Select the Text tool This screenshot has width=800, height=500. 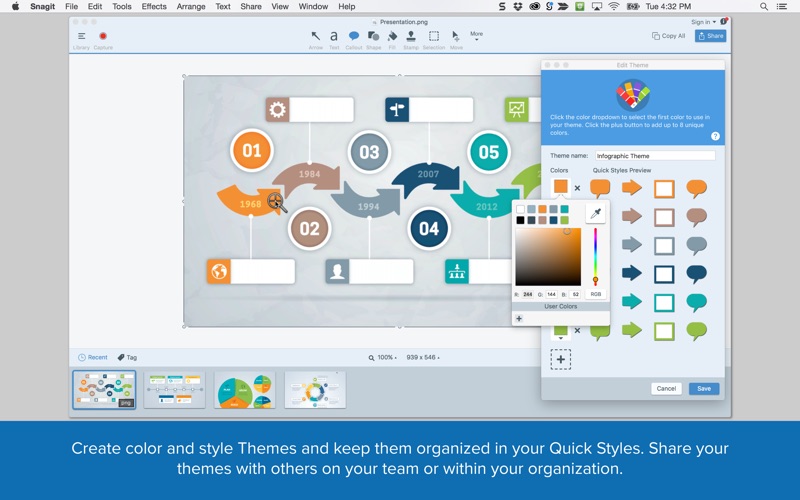point(334,36)
